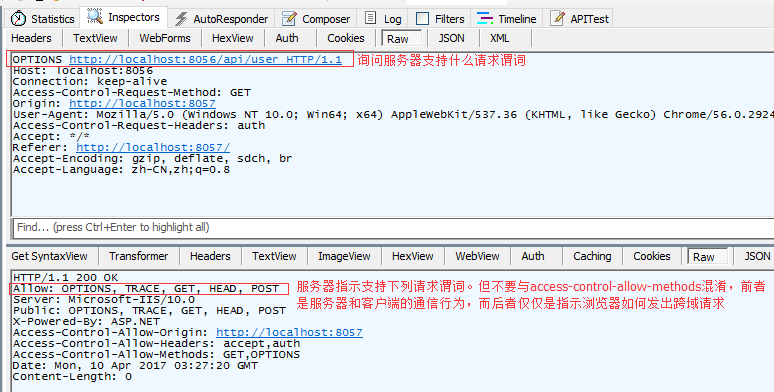
Task: Select the request Headers tab
Action: tap(31, 38)
